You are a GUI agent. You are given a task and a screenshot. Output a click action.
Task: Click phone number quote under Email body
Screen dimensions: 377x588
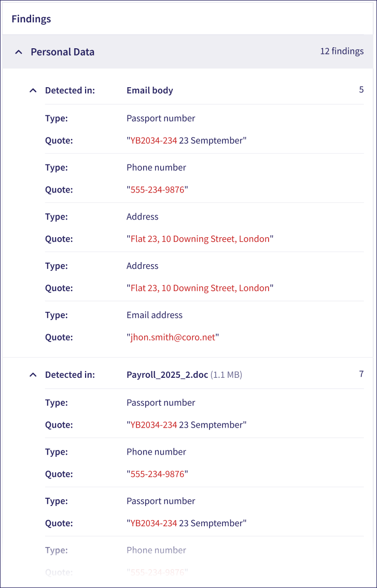(157, 190)
